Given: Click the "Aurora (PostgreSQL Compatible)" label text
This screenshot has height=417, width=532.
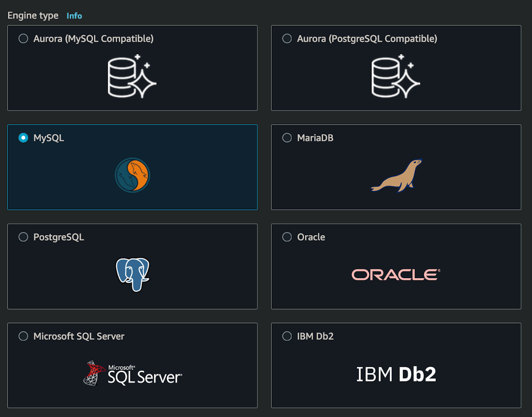Looking at the screenshot, I should click(367, 39).
